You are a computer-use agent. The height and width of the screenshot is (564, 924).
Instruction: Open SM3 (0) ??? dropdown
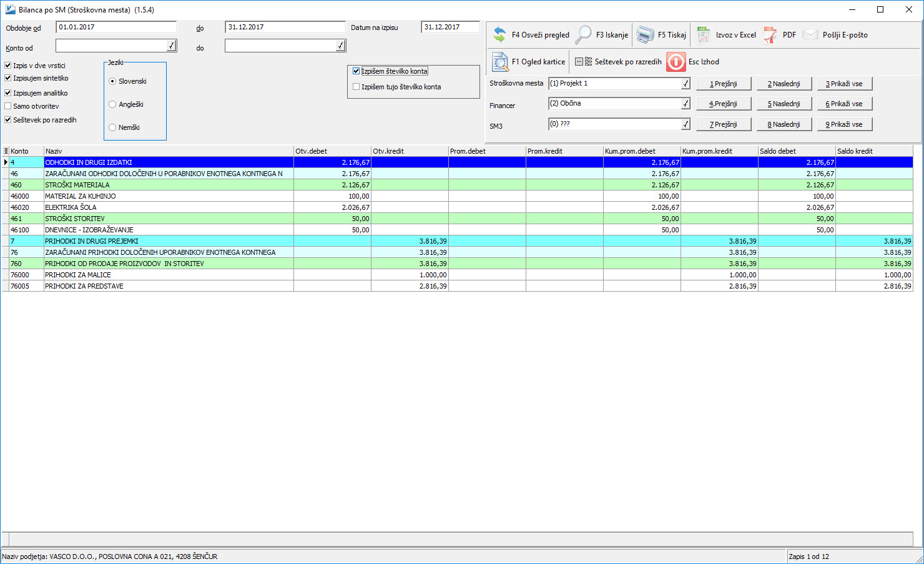[686, 124]
